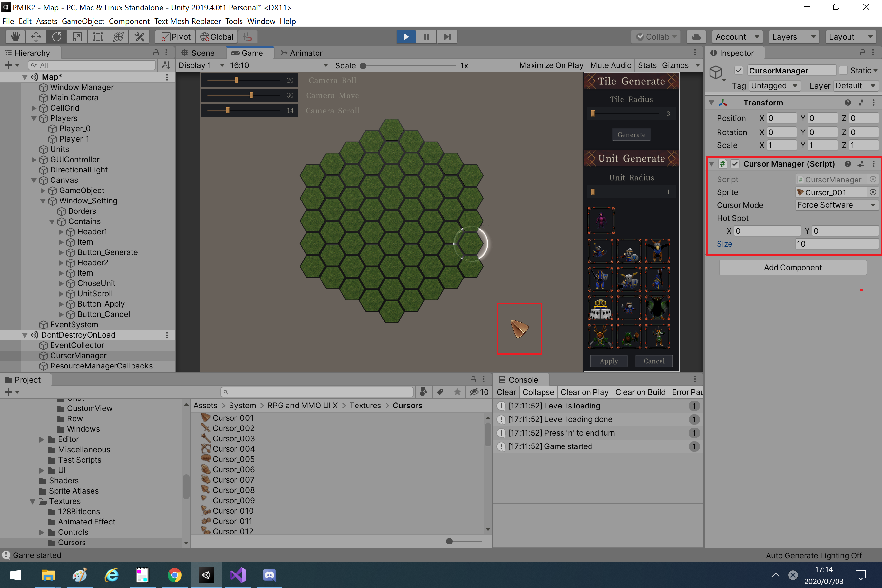Open the Cursor Mode dropdown
Image resolution: width=882 pixels, height=588 pixels.
836,205
